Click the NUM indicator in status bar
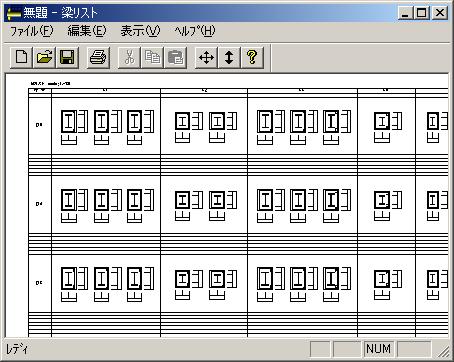This screenshot has width=454, height=362. click(378, 349)
